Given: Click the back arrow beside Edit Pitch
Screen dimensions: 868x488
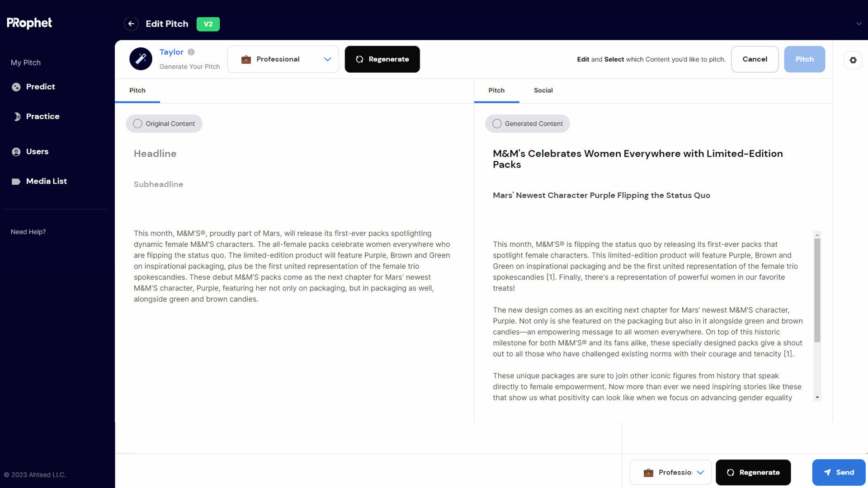Looking at the screenshot, I should [x=131, y=24].
